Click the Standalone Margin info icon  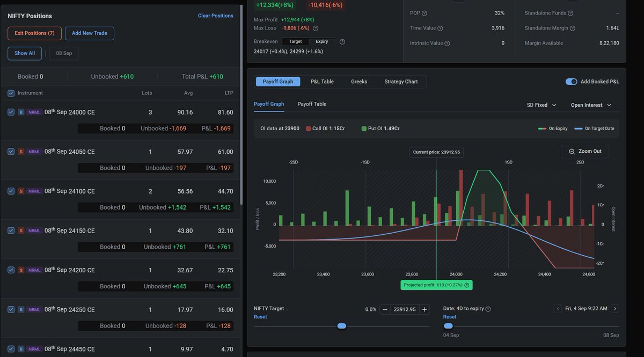[x=573, y=28]
